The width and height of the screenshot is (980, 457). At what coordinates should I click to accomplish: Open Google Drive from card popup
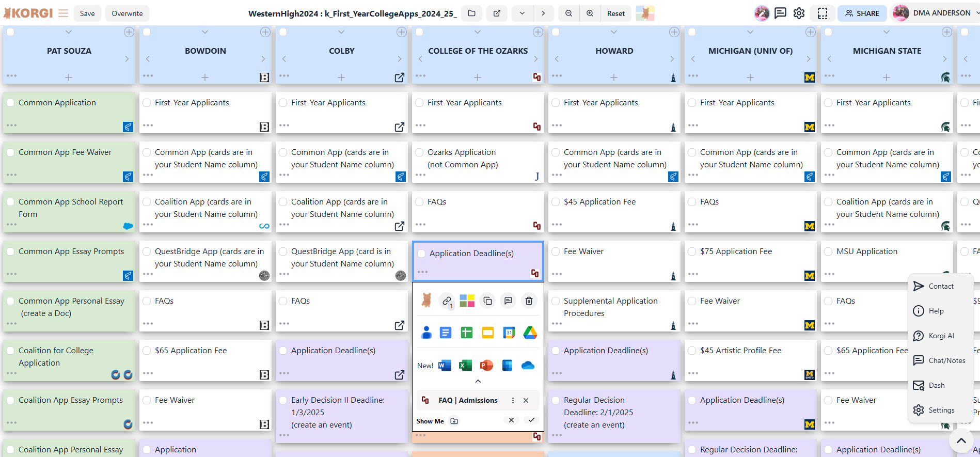530,333
